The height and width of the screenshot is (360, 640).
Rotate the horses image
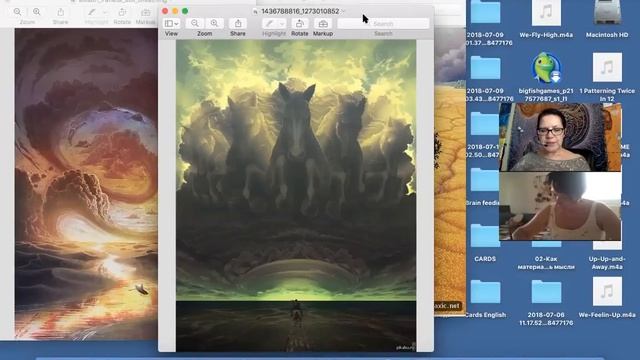(x=300, y=24)
